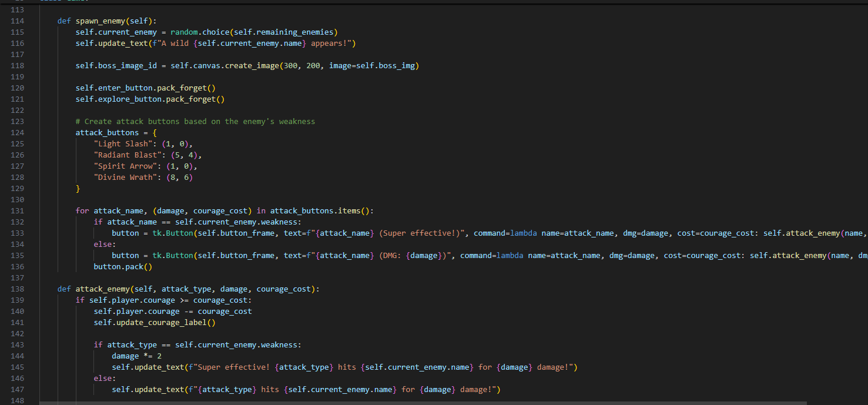Click the gutter next to line 123
868x405 pixels.
[18, 121]
